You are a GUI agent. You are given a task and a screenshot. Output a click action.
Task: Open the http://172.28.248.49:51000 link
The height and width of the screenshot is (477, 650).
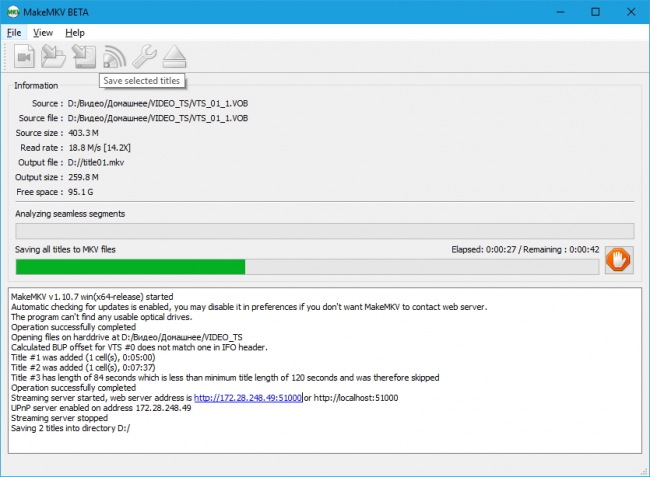[247, 398]
